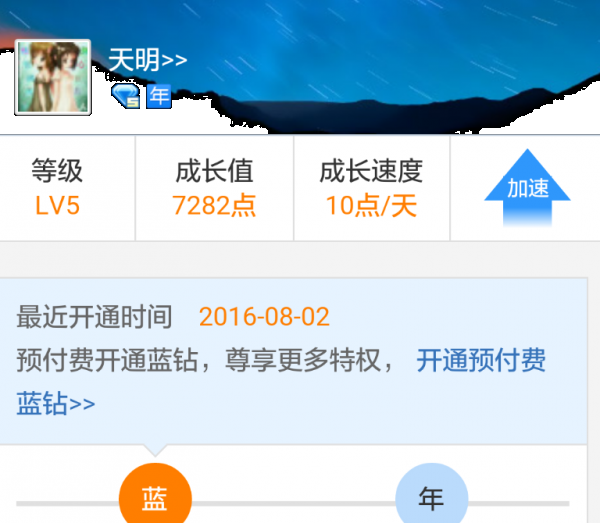This screenshot has height=523, width=600.
Task: Tap the 加速 blue arrow icon
Action: 527,187
